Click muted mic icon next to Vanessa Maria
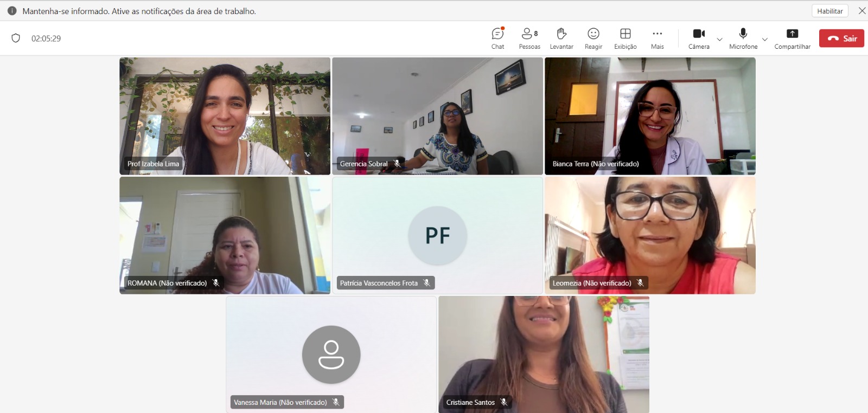This screenshot has width=868, height=413. [335, 402]
